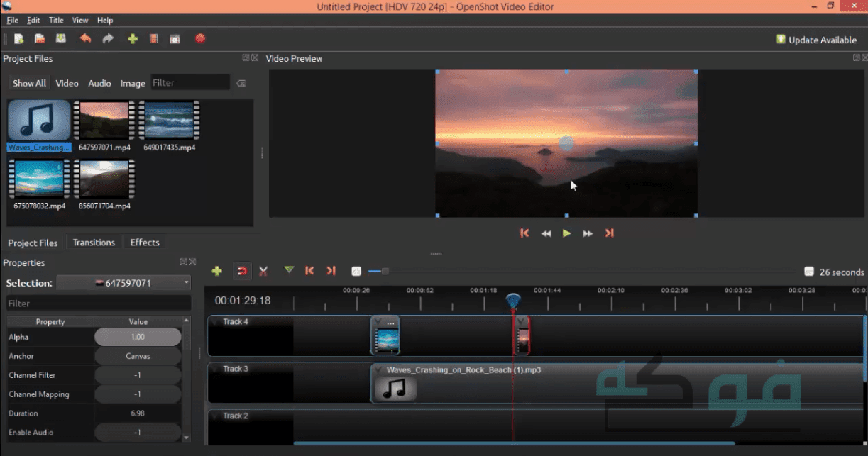The height and width of the screenshot is (456, 868).
Task: Click the Update Available notice
Action: pyautogui.click(x=817, y=40)
